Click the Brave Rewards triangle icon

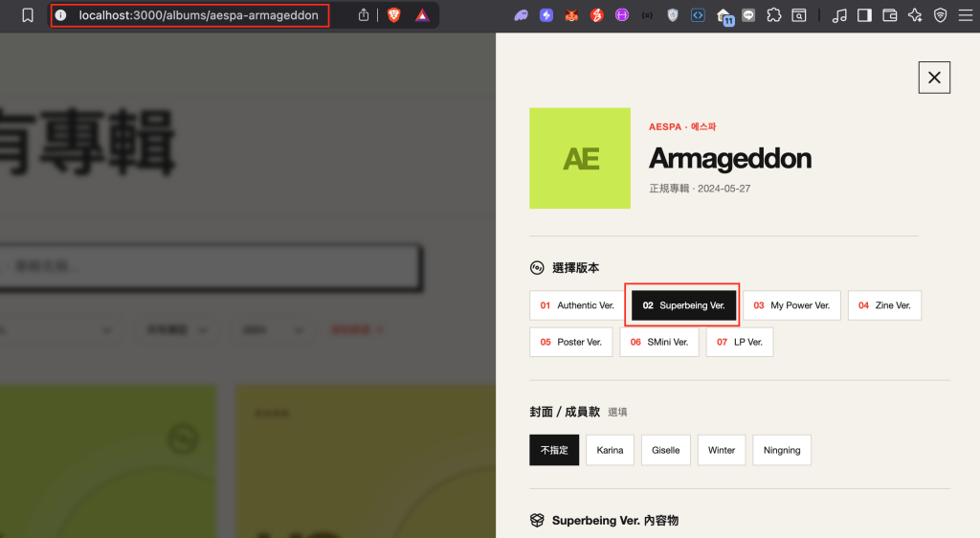(422, 15)
